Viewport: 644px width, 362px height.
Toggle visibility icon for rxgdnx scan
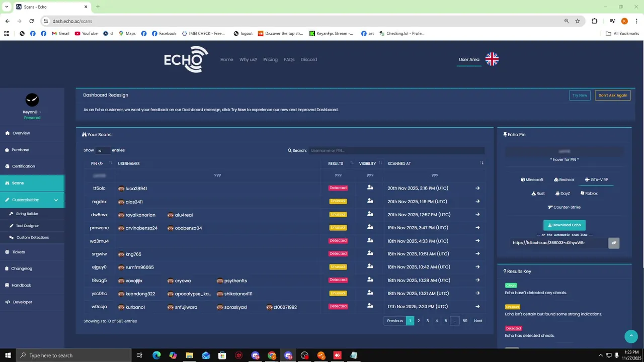370,201
